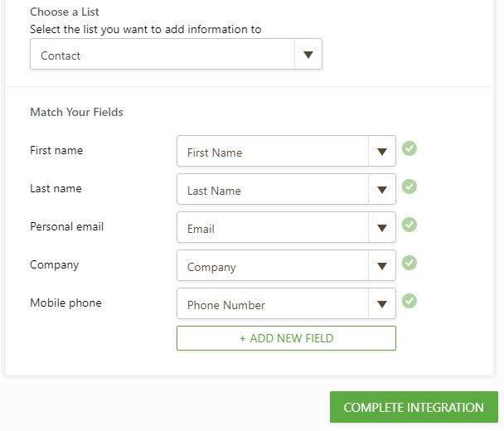The width and height of the screenshot is (504, 431).
Task: Click the Complete Integration button
Action: point(414,408)
